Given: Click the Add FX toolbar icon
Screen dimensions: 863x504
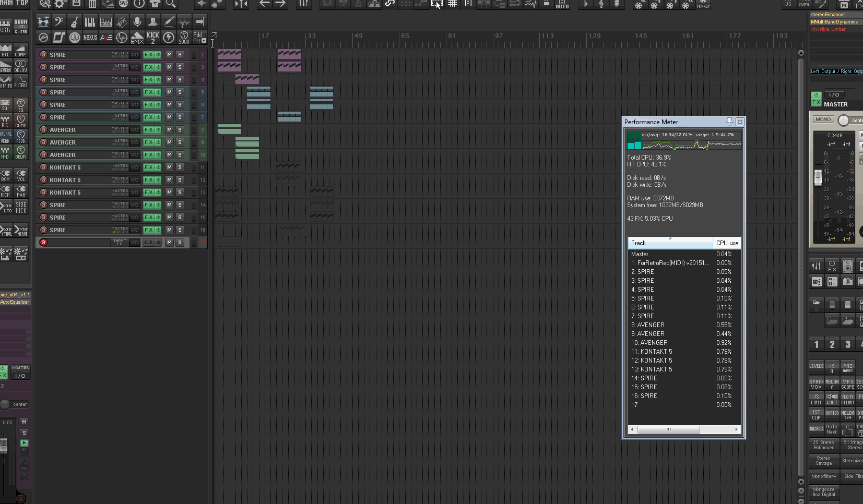Looking at the screenshot, I should (199, 38).
